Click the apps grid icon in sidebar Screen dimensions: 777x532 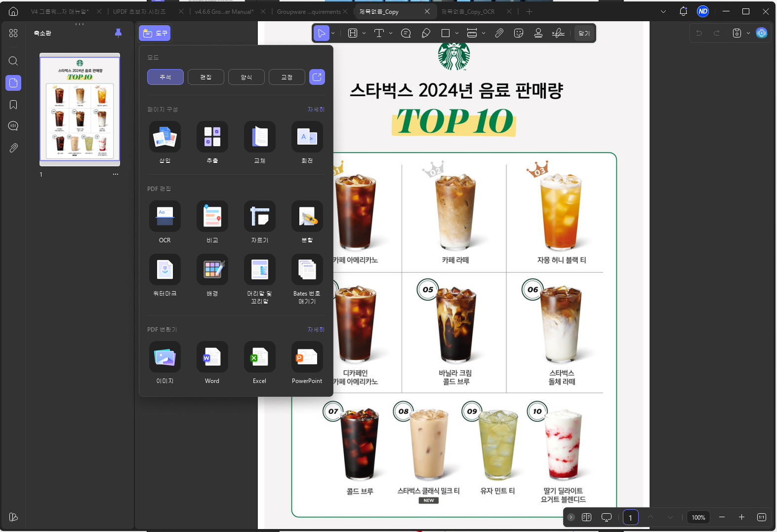[13, 33]
